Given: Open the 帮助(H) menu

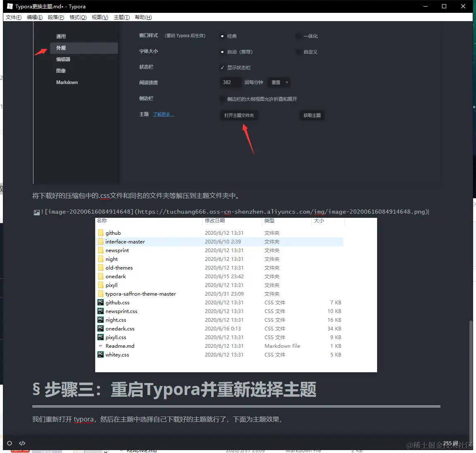Looking at the screenshot, I should (143, 17).
